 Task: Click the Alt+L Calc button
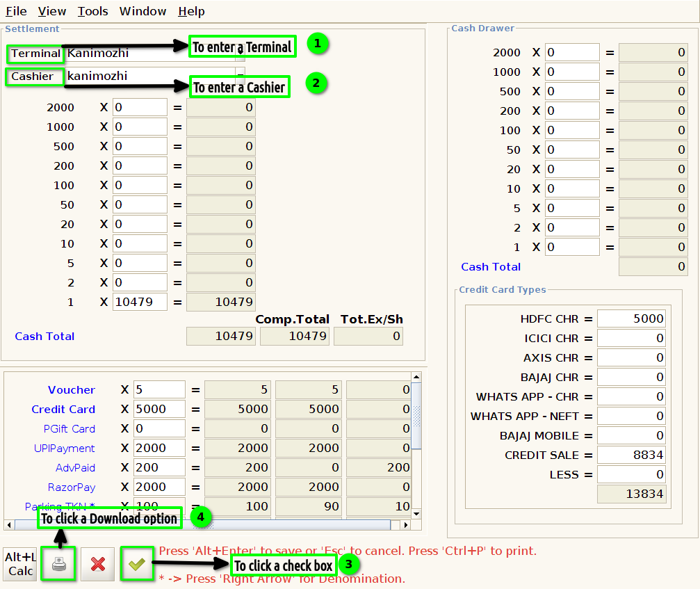pyautogui.click(x=20, y=564)
